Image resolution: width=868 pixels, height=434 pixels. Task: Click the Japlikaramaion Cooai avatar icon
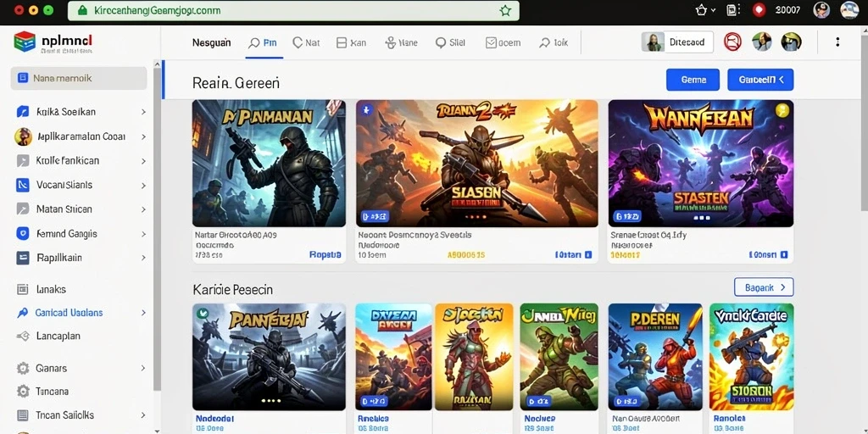(x=23, y=136)
